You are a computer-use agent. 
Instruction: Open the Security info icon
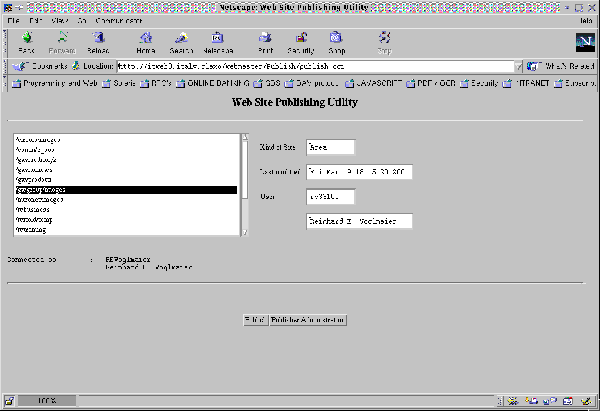301,41
